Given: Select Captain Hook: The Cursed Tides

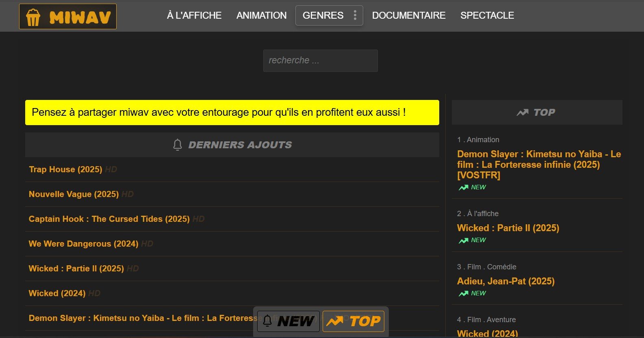Looking at the screenshot, I should (109, 219).
